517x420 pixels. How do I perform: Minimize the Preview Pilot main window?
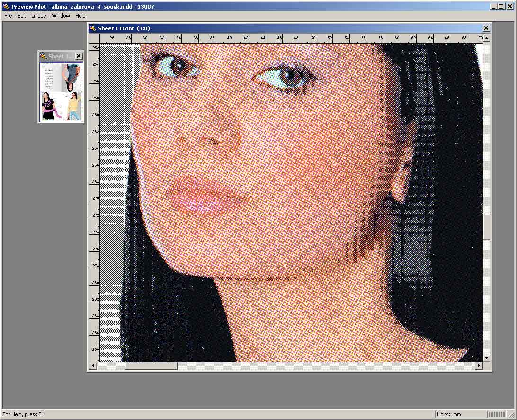point(494,6)
